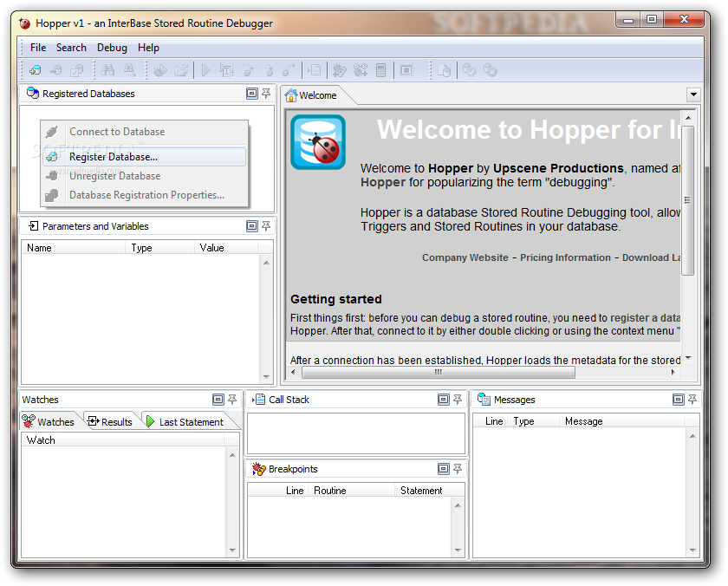
Task: Click the Show Execution Point toolbar icon
Action: [x=315, y=70]
